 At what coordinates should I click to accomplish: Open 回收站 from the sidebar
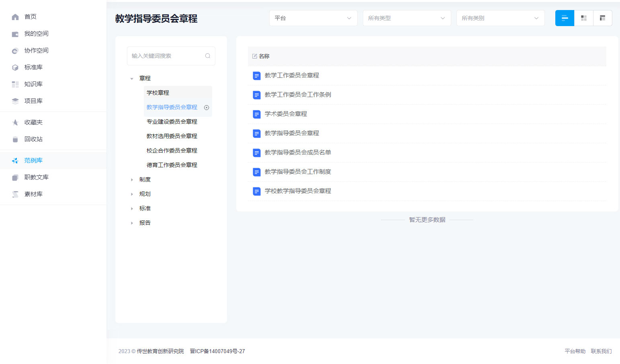pos(33,139)
